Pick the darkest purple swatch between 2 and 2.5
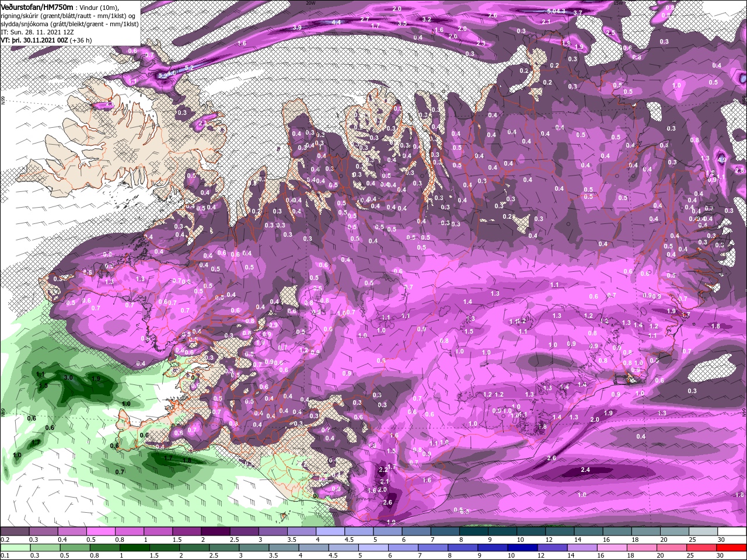Image resolution: width=747 pixels, height=560 pixels. pyautogui.click(x=215, y=531)
